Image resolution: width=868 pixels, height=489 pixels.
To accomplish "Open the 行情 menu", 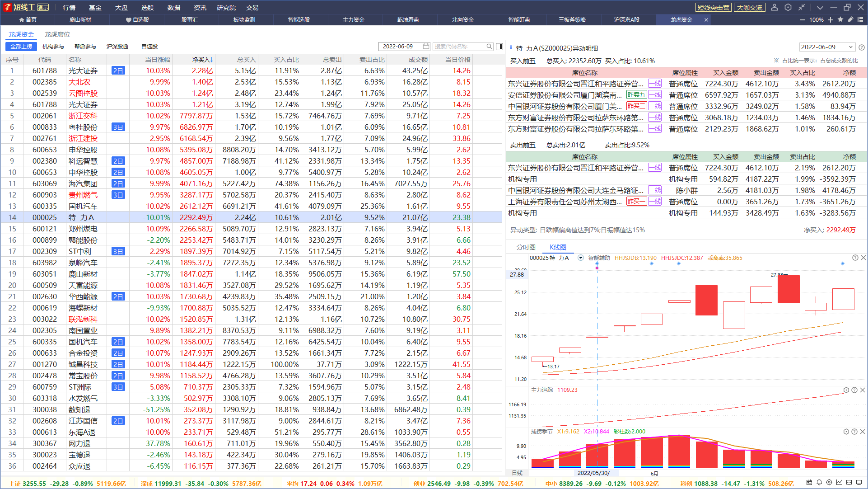I will 69,8.
